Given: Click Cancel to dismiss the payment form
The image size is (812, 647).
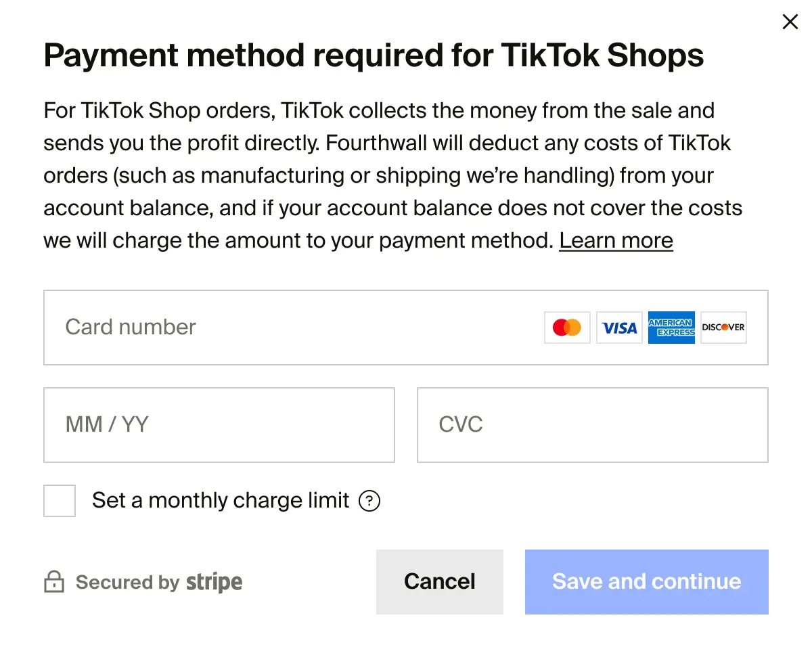Looking at the screenshot, I should [439, 581].
